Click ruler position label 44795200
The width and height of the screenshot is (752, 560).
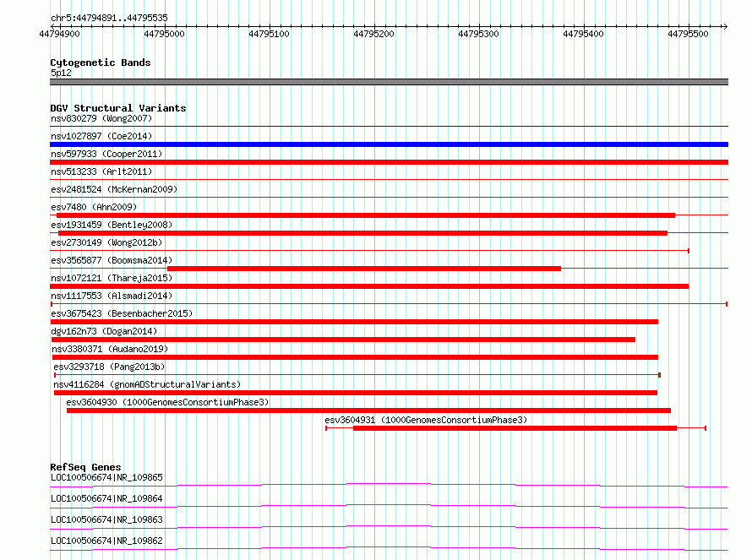click(x=373, y=34)
